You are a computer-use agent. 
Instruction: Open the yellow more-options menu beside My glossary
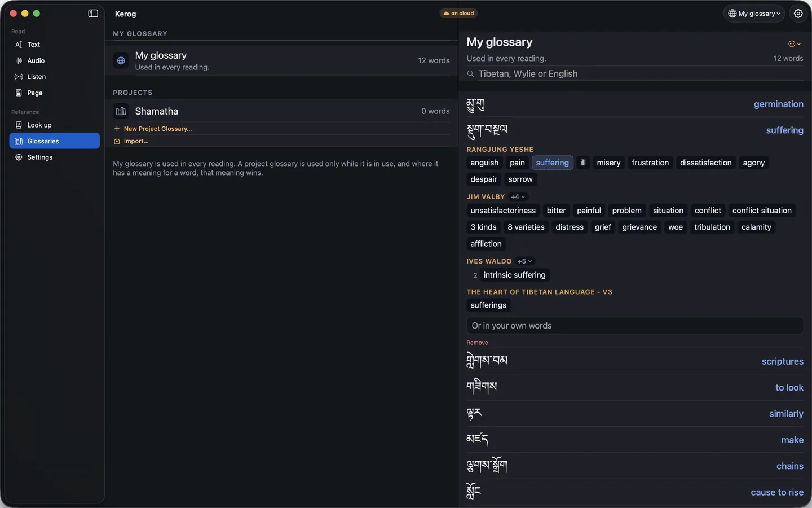point(795,44)
